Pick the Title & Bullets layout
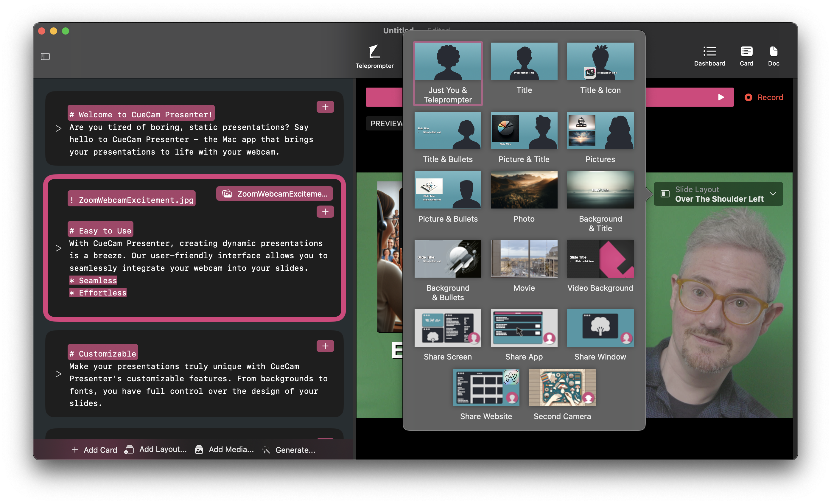 click(x=448, y=138)
